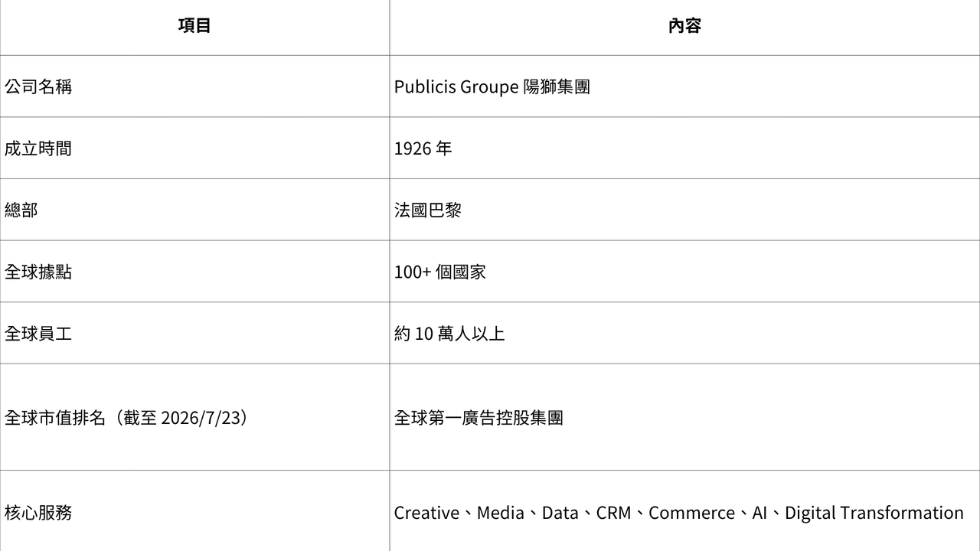Image resolution: width=980 pixels, height=551 pixels.
Task: Click the word Creative in services
Action: coord(426,513)
